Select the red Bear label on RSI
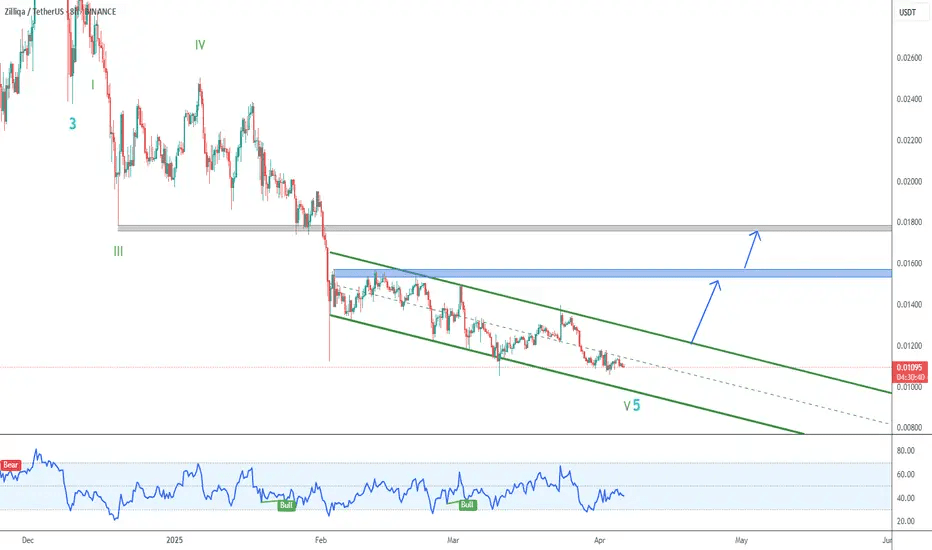The height and width of the screenshot is (550, 932). [x=11, y=465]
